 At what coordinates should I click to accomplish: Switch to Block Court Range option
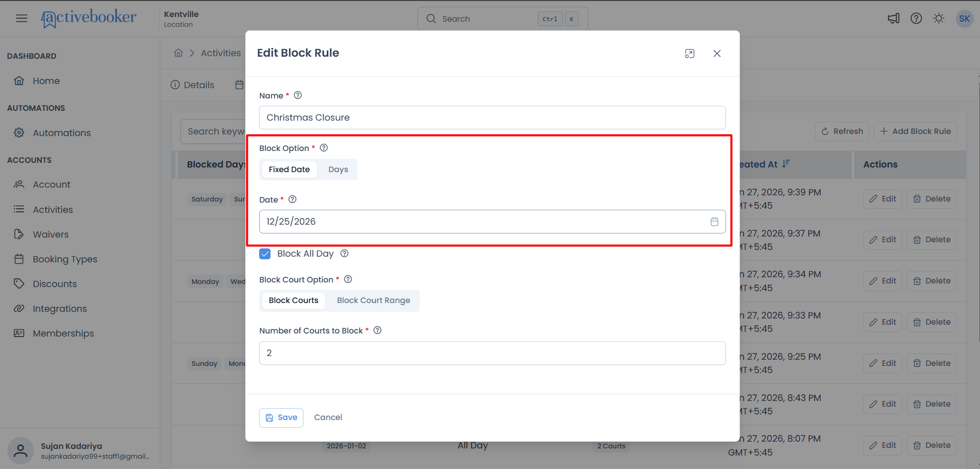click(374, 300)
